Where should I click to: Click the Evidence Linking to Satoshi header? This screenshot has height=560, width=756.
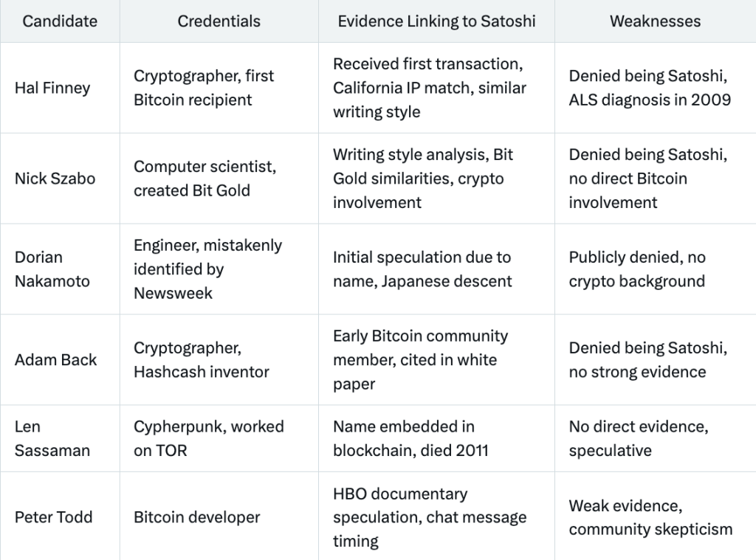pos(436,21)
